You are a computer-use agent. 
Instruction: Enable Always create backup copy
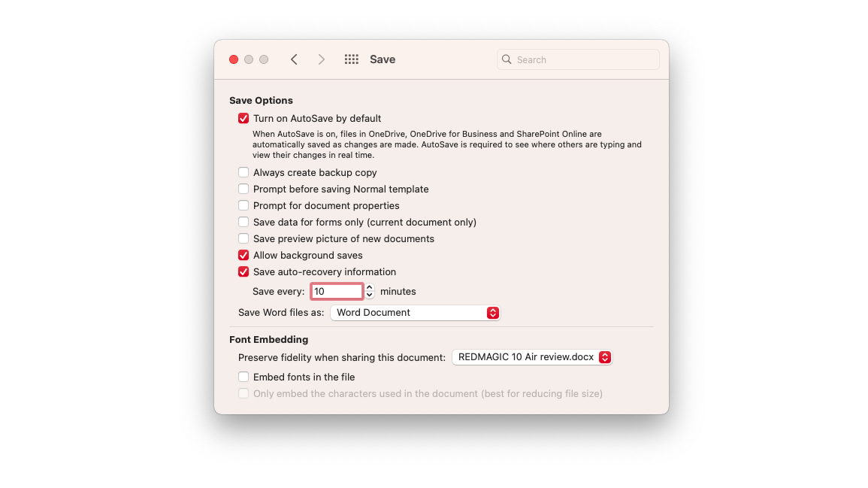coord(243,172)
